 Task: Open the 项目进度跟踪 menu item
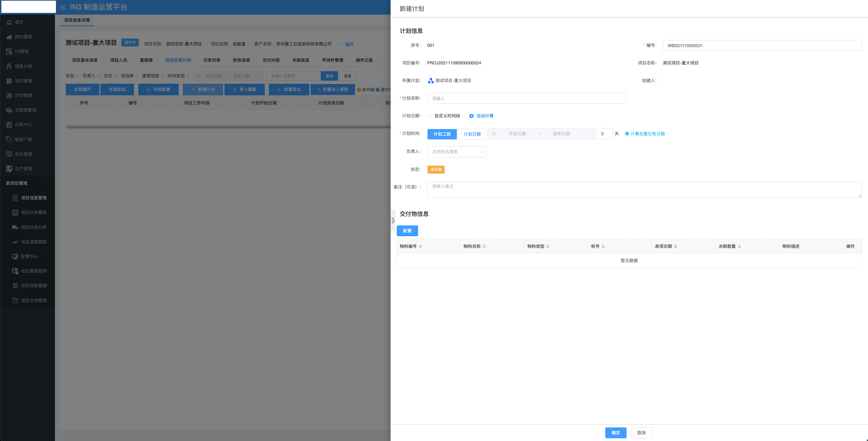[x=34, y=242]
